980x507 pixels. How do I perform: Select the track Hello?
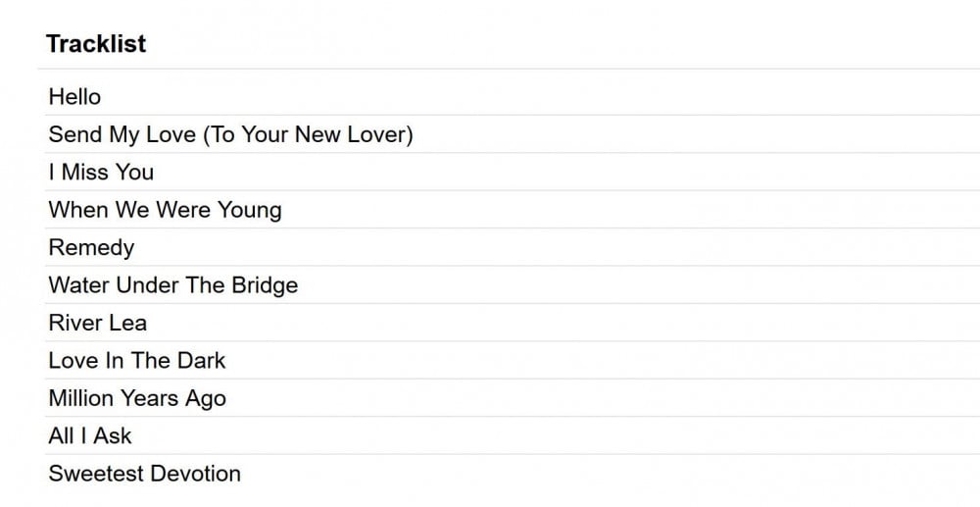(x=74, y=97)
